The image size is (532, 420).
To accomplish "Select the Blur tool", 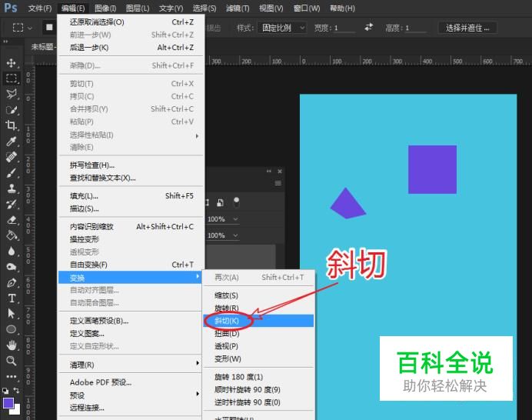I will (x=12, y=252).
